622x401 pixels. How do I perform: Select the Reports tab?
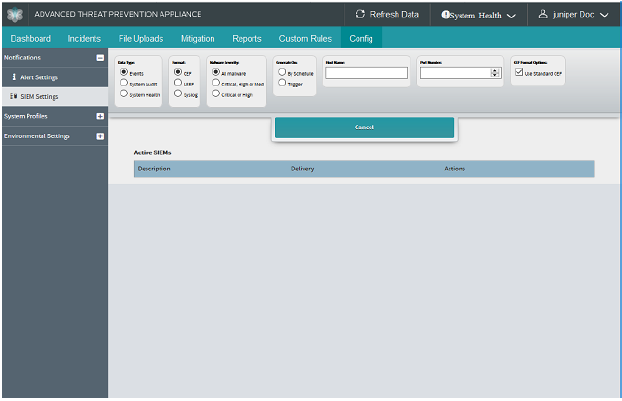click(x=247, y=38)
